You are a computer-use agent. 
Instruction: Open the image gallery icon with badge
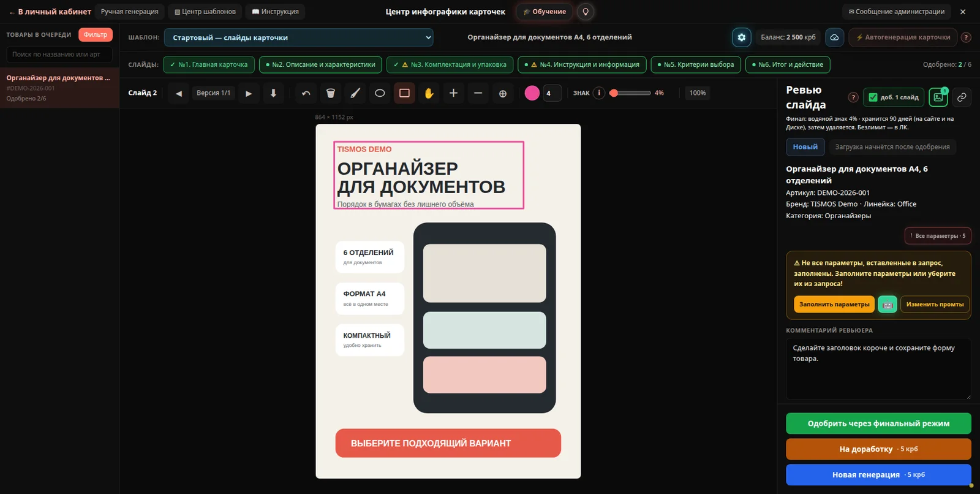click(x=938, y=97)
